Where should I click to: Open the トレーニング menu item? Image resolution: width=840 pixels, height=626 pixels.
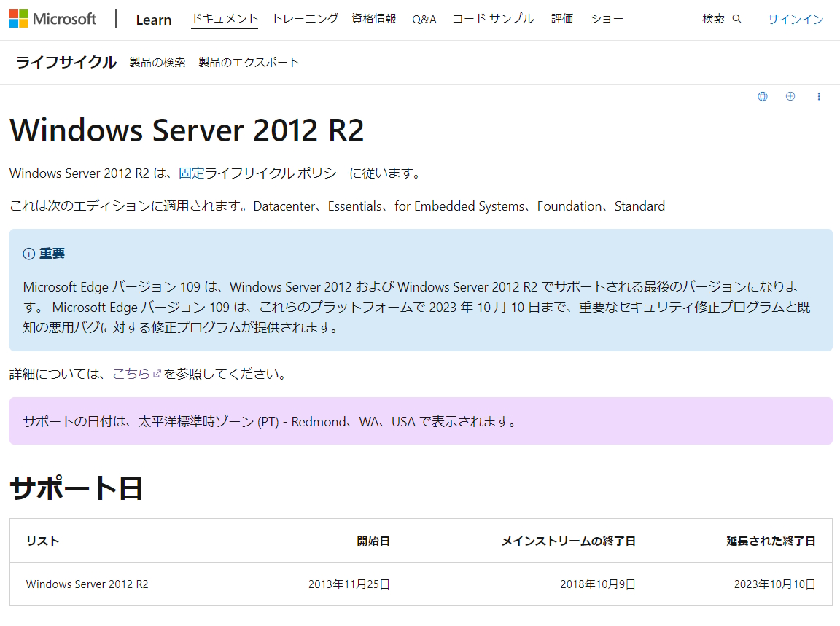304,18
